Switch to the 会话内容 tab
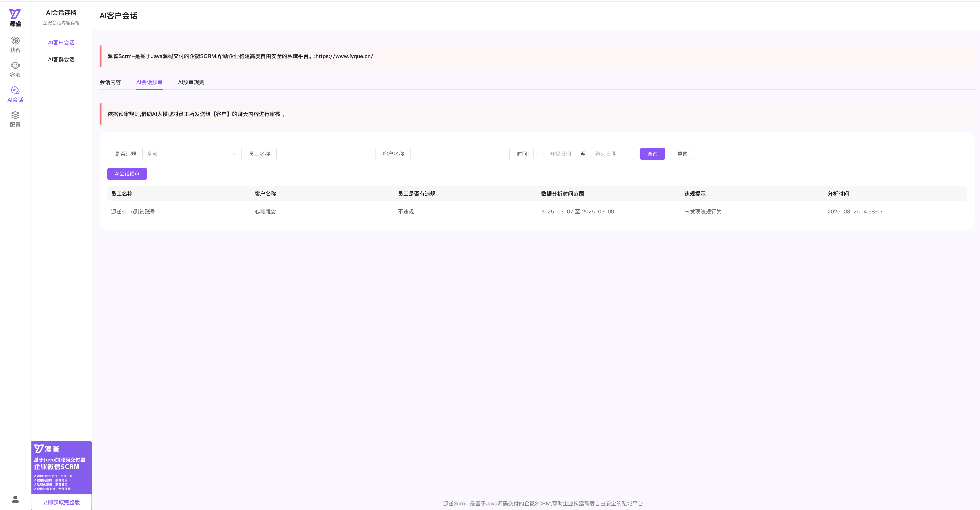This screenshot has width=980, height=510. [x=110, y=82]
